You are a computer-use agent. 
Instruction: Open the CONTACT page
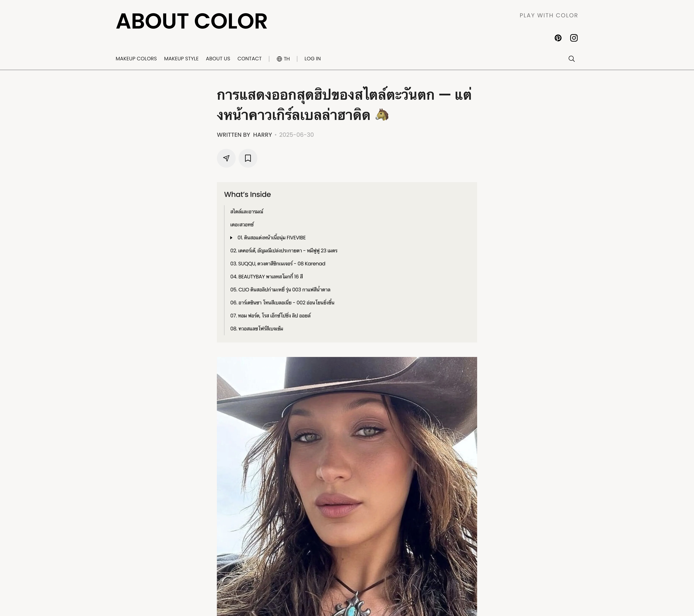(x=250, y=59)
